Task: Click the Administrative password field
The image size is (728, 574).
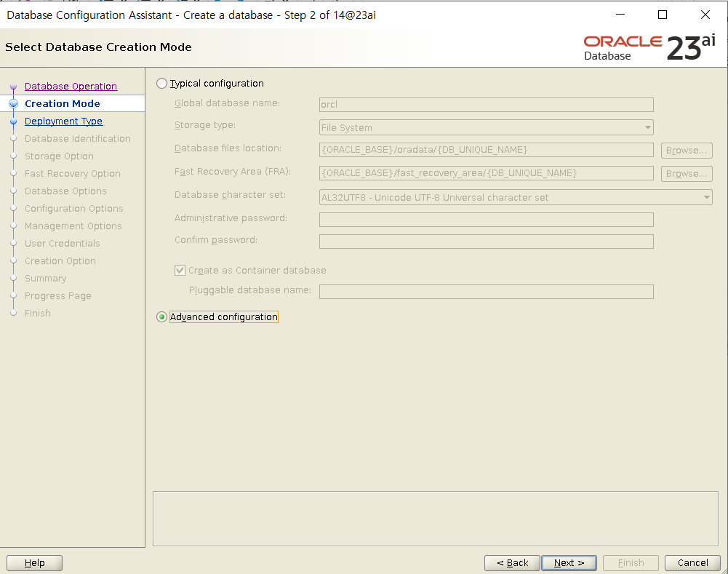Action: click(x=486, y=220)
